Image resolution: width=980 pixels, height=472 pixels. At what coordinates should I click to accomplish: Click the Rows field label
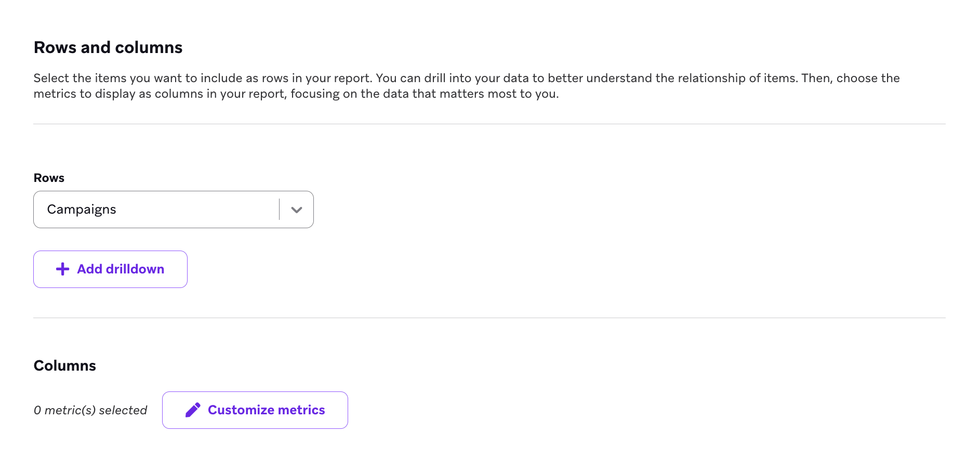[49, 178]
